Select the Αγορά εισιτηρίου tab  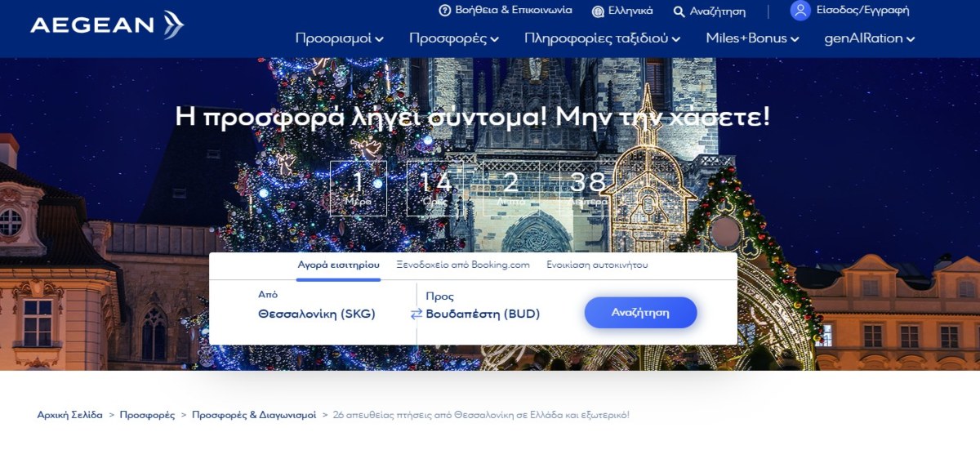[x=338, y=265]
